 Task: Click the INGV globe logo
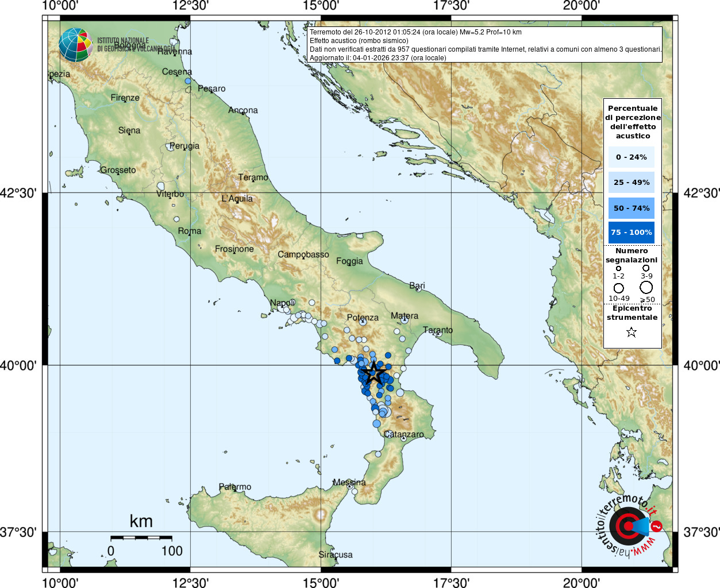pos(75,45)
